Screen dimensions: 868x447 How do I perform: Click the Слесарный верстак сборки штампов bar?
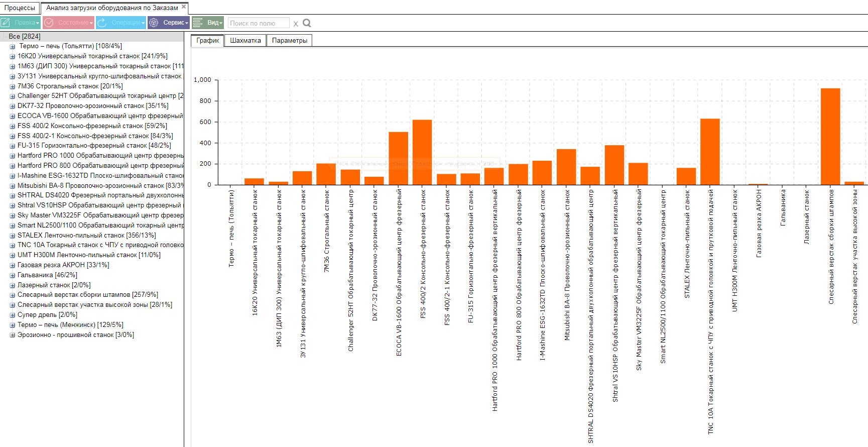(x=830, y=137)
